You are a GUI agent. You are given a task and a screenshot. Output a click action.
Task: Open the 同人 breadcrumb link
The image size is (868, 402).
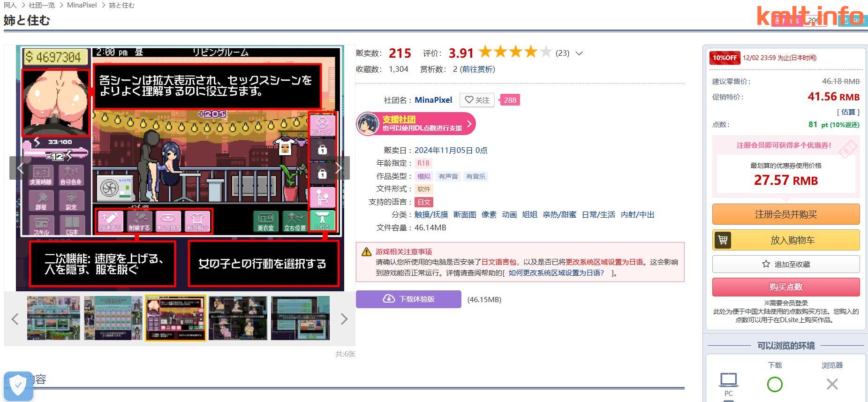click(10, 5)
